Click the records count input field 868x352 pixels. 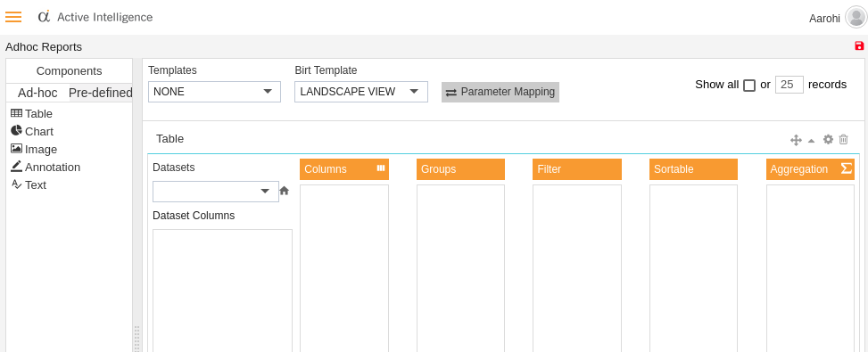coord(789,85)
